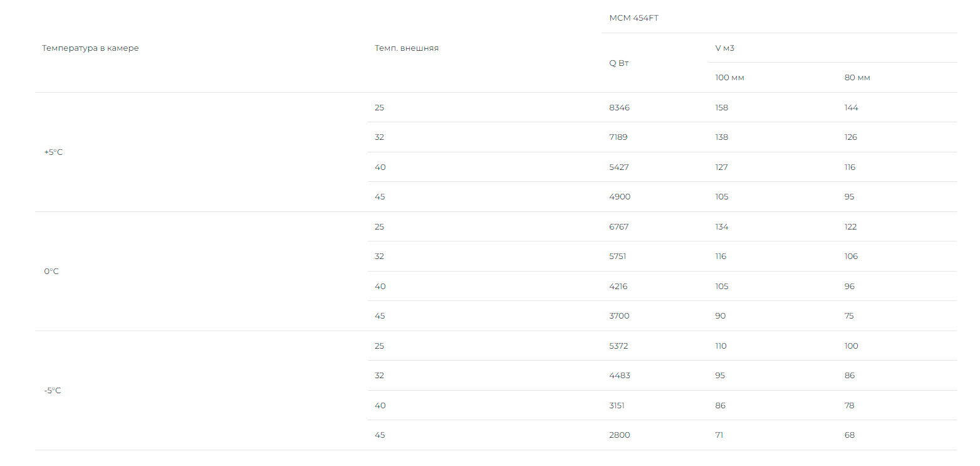
Task: Open the blue 0°C chamber temperature link
Action: pyautogui.click(x=51, y=272)
